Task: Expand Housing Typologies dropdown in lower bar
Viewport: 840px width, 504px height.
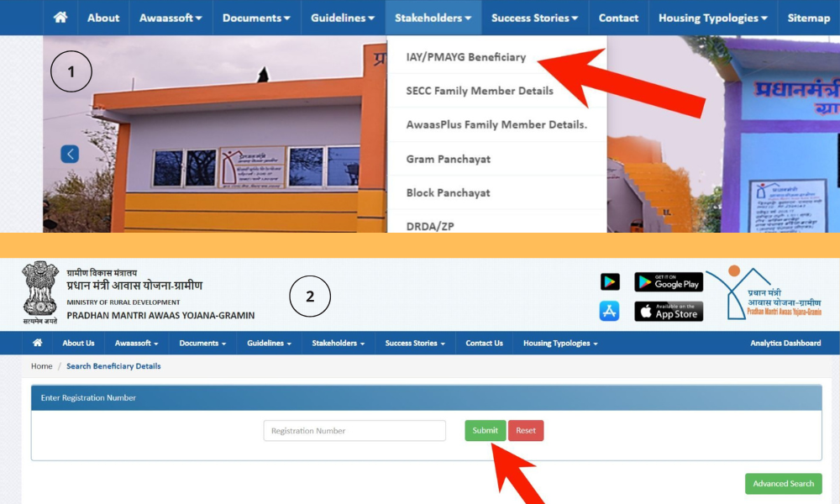Action: (x=560, y=343)
